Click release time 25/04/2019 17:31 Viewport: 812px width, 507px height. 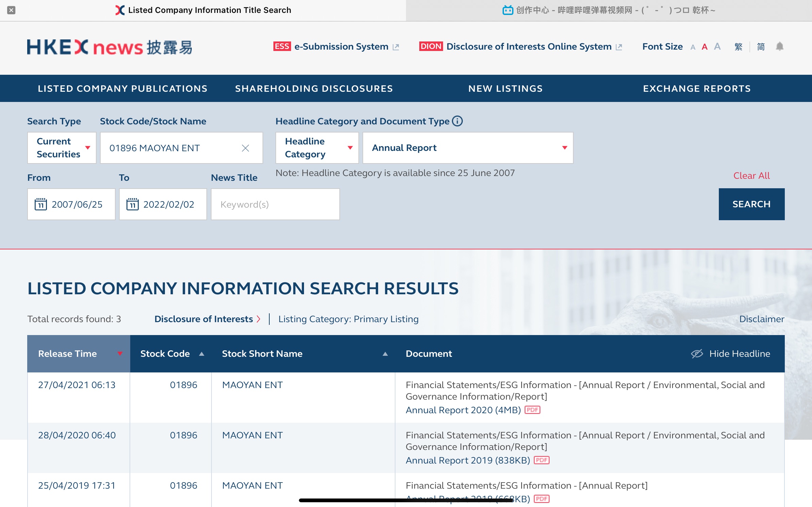click(x=77, y=486)
